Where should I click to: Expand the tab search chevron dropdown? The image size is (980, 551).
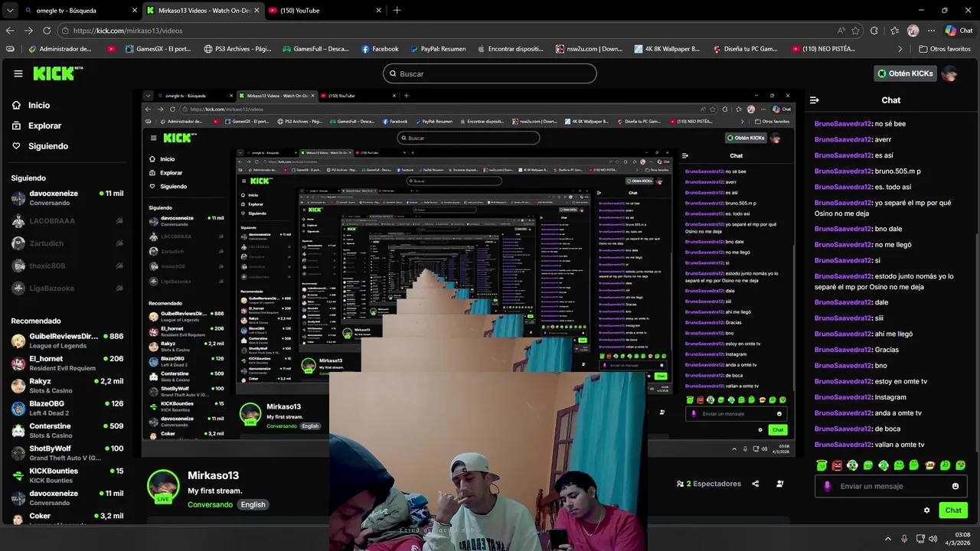(9, 11)
